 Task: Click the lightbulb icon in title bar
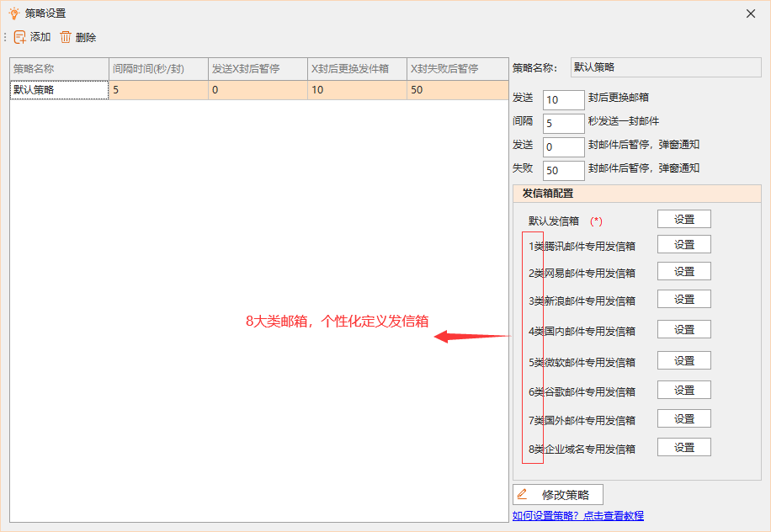[14, 13]
